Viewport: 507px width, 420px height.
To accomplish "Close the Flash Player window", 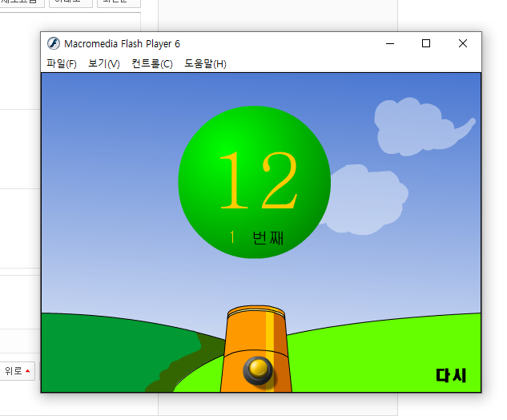I will coord(463,44).
